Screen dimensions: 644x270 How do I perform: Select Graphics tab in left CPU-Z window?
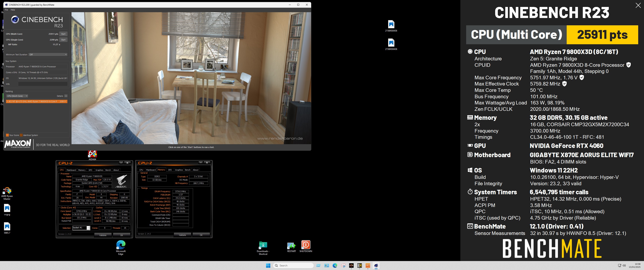99,170
